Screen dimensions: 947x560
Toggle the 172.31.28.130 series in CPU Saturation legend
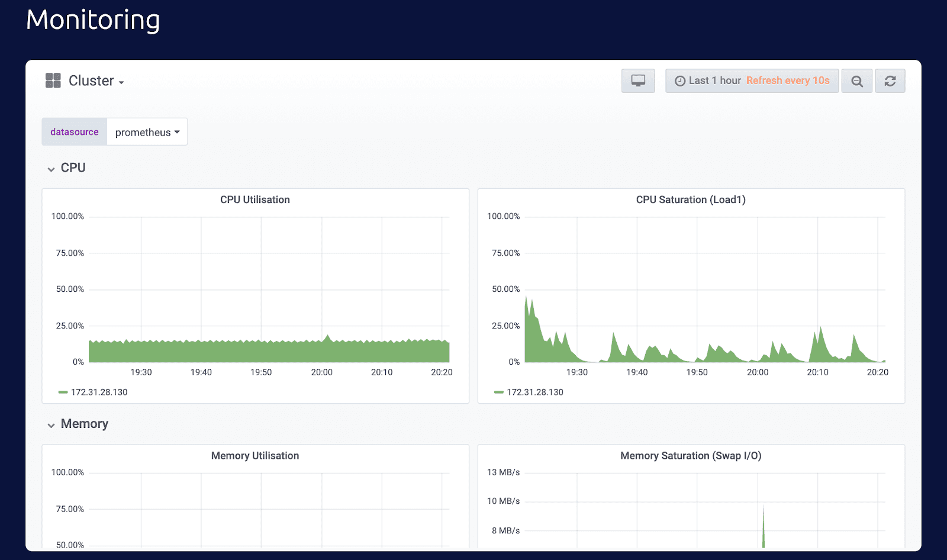point(534,392)
